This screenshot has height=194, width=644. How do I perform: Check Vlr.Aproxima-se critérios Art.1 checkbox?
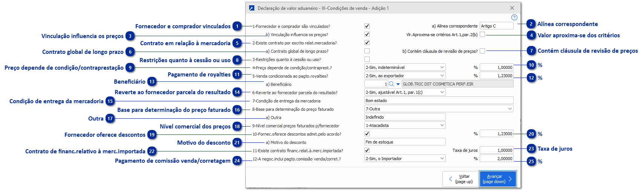point(482,34)
